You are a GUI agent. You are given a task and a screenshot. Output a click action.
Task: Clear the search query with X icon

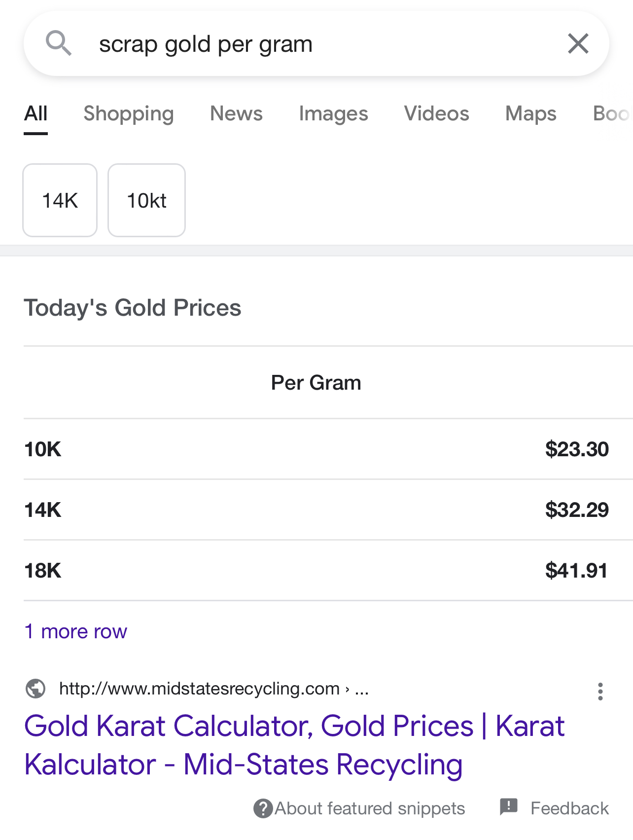tap(578, 43)
